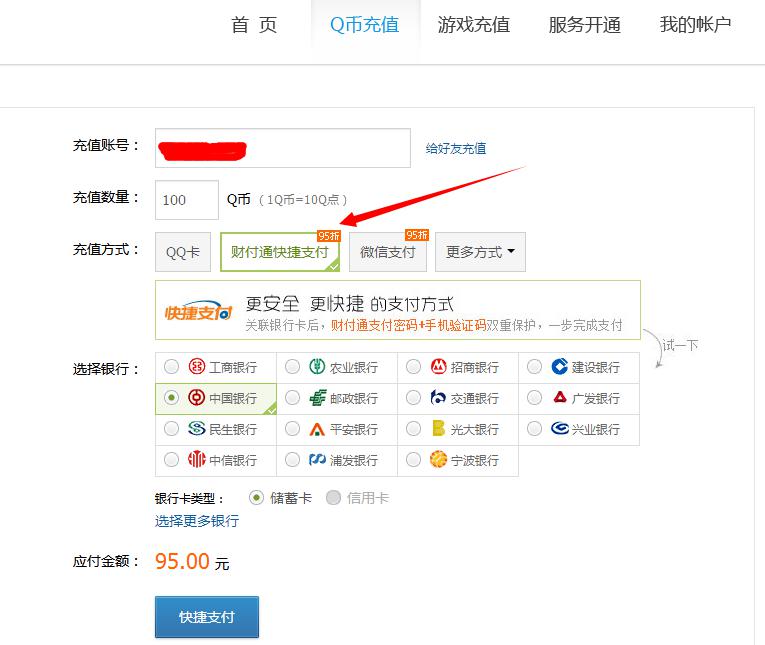The image size is (765, 645).
Task: Click the 光大银行 yellow logo icon
Action: (438, 428)
